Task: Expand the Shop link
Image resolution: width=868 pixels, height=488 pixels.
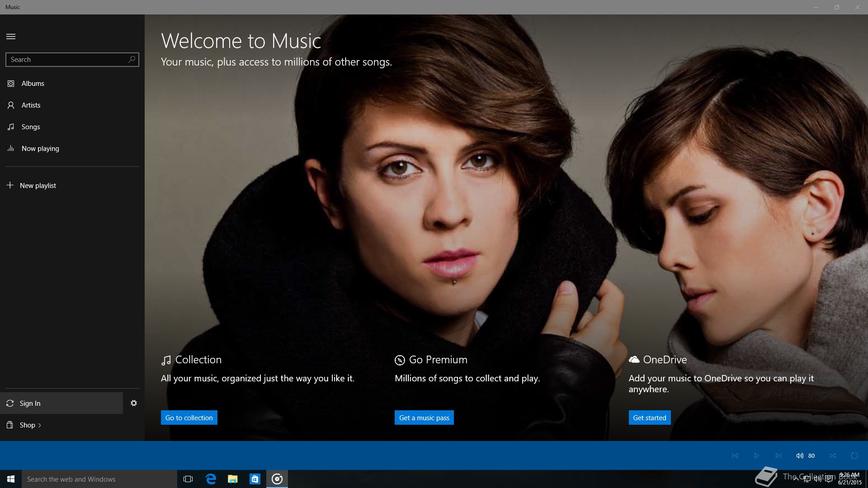Action: pos(72,425)
